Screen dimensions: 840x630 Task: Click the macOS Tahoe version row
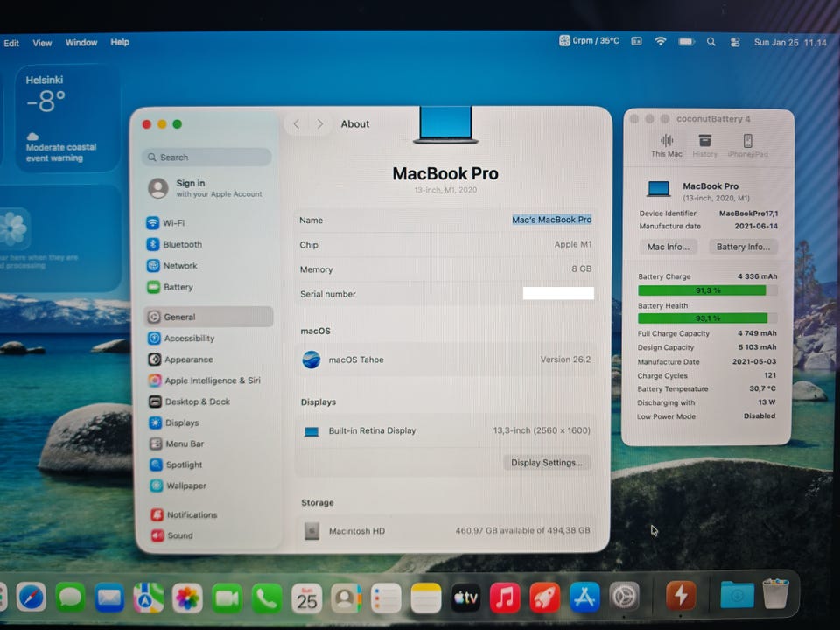445,360
